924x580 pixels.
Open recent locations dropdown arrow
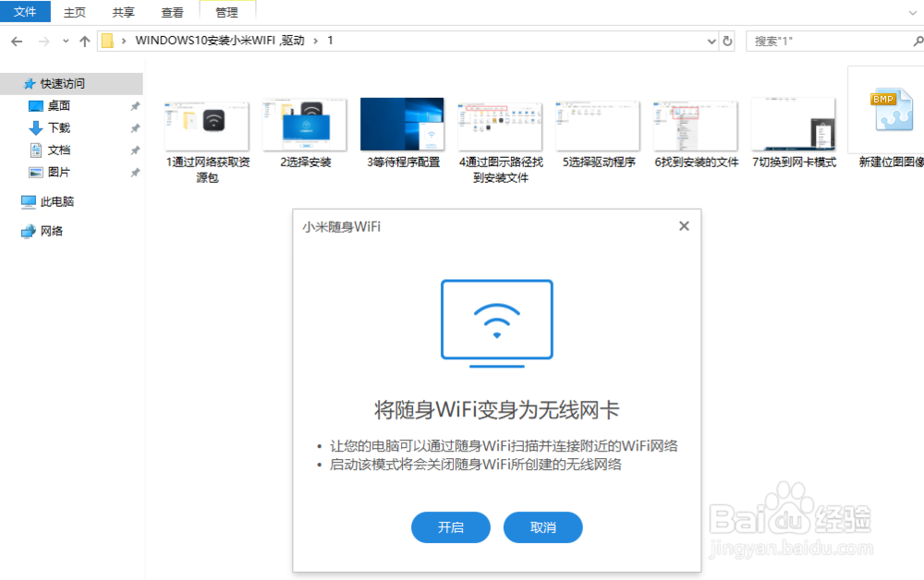pos(66,42)
